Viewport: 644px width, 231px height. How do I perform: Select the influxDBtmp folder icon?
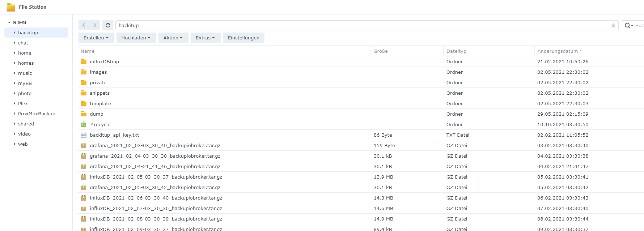click(84, 61)
